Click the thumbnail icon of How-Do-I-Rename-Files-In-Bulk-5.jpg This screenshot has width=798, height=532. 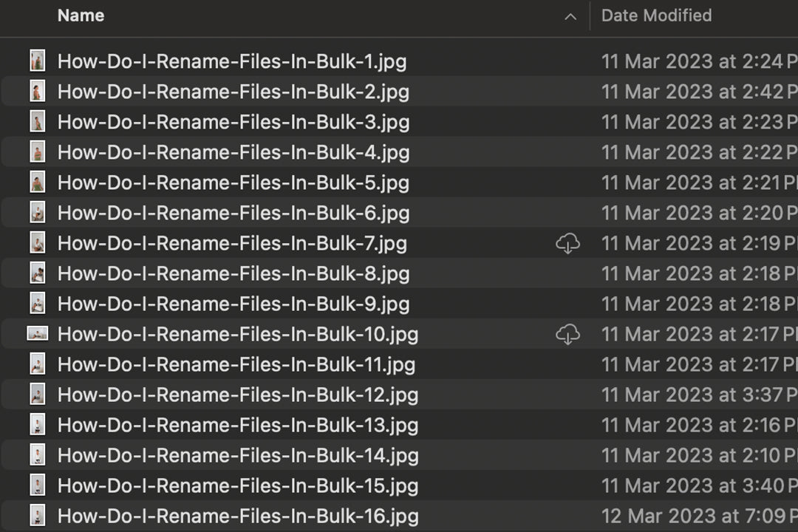point(38,182)
